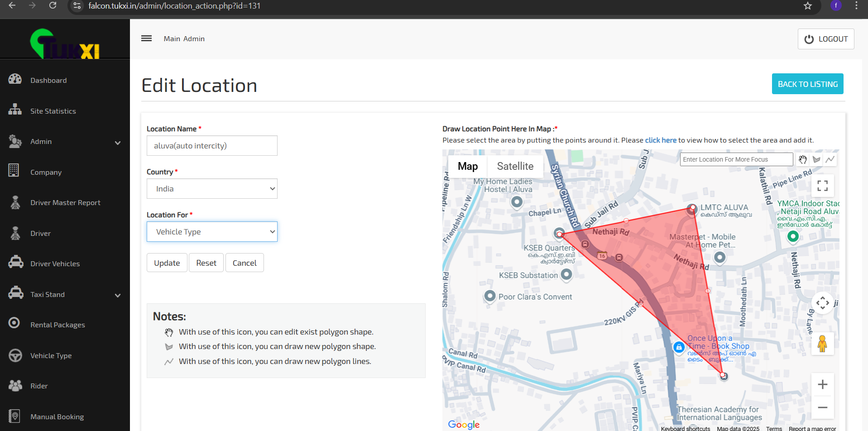Bookmark this page with the star icon
The image size is (868, 431).
808,6
